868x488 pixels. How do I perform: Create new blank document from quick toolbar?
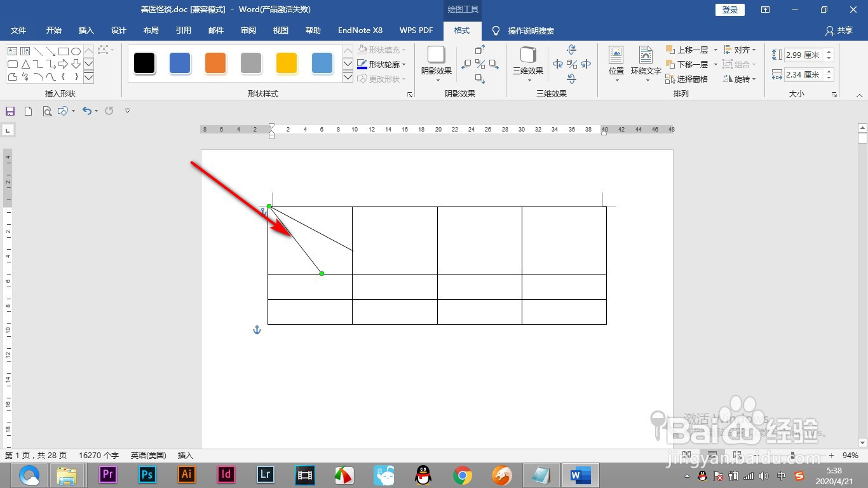coord(28,111)
